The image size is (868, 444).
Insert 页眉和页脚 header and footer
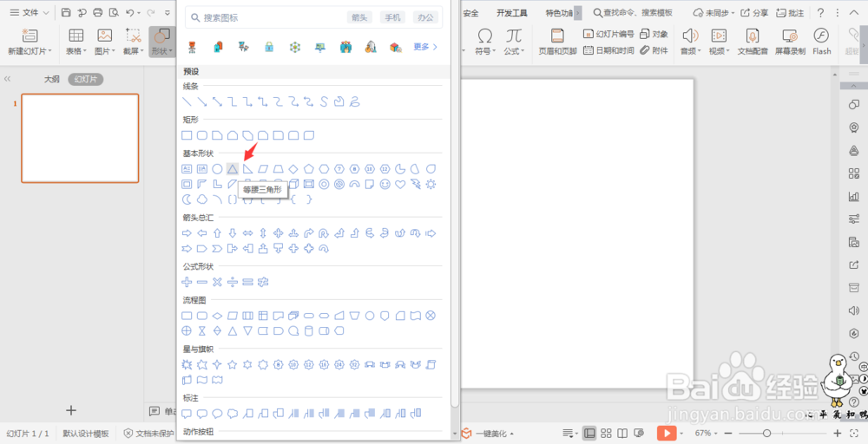point(557,42)
